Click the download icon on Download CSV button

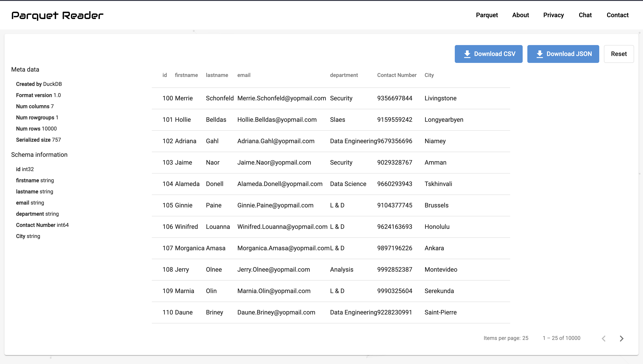point(467,54)
